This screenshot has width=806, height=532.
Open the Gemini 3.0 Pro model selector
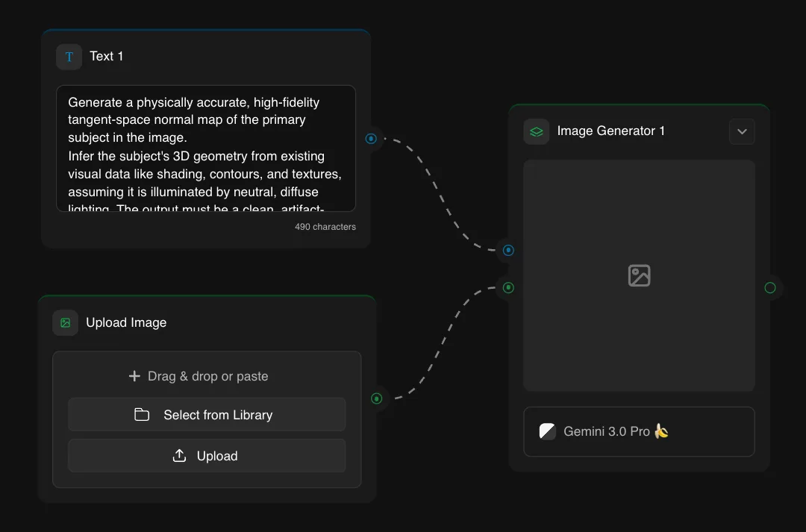(639, 431)
